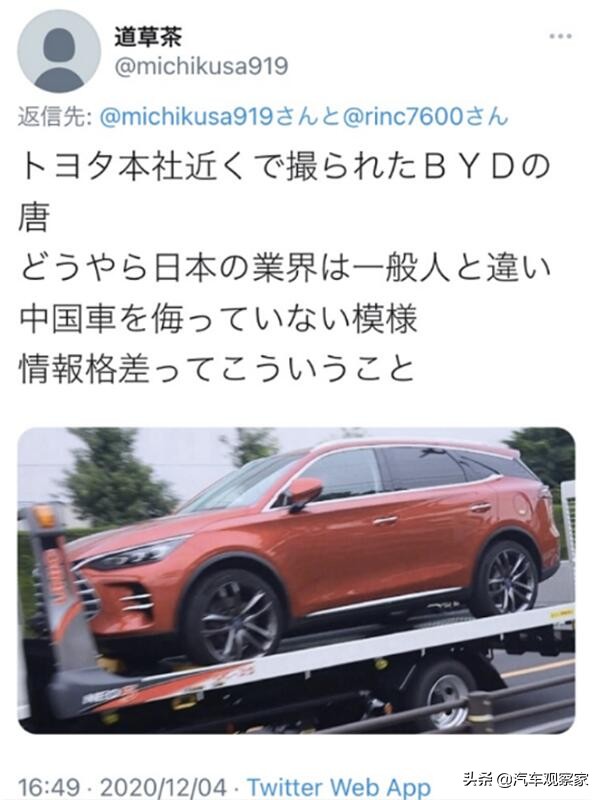The image size is (602, 800).
Task: Click @michikusa919 in the reply-to line
Action: [186, 117]
